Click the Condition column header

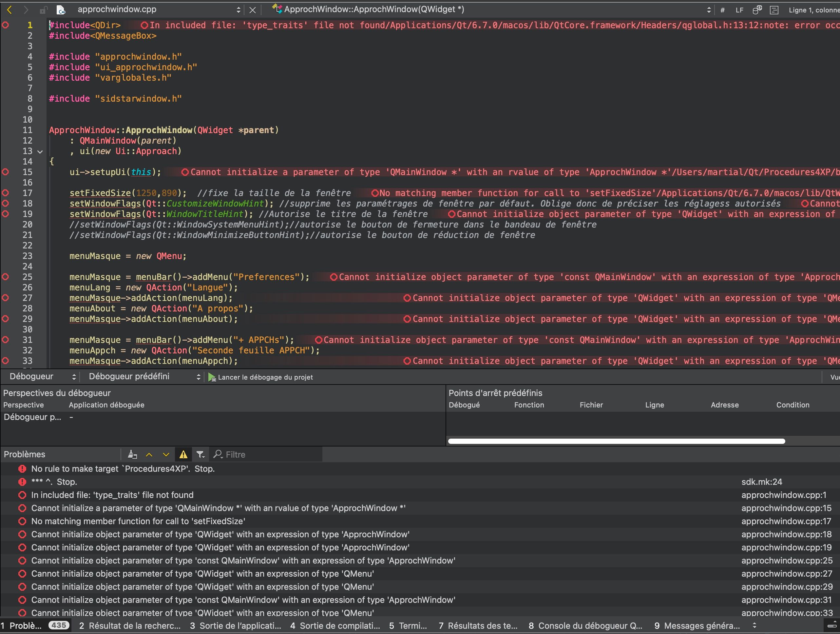(x=792, y=405)
